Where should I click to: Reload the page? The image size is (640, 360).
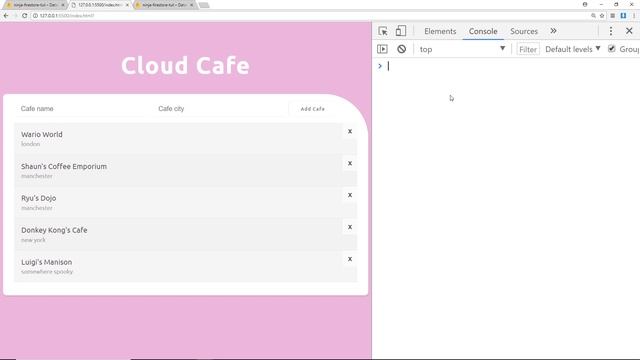point(24,16)
